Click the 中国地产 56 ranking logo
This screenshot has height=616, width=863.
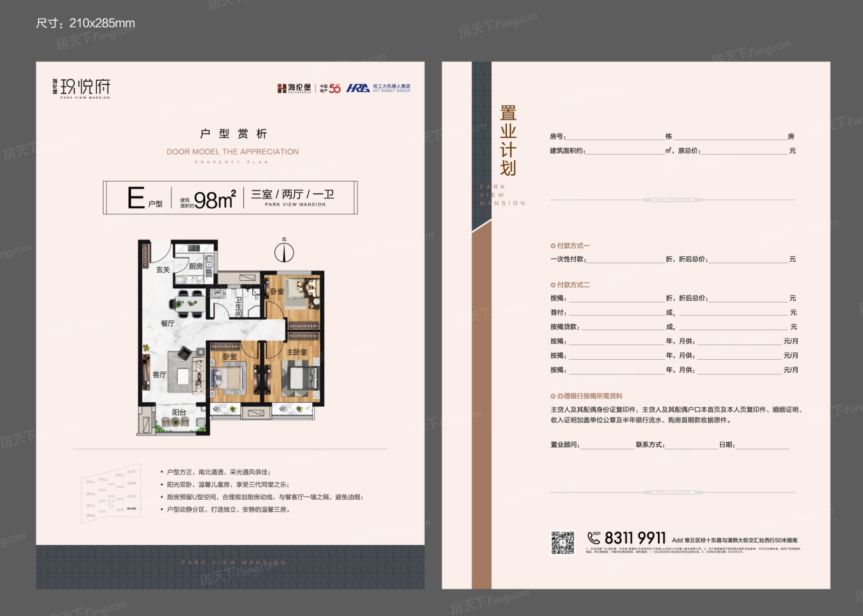point(330,88)
